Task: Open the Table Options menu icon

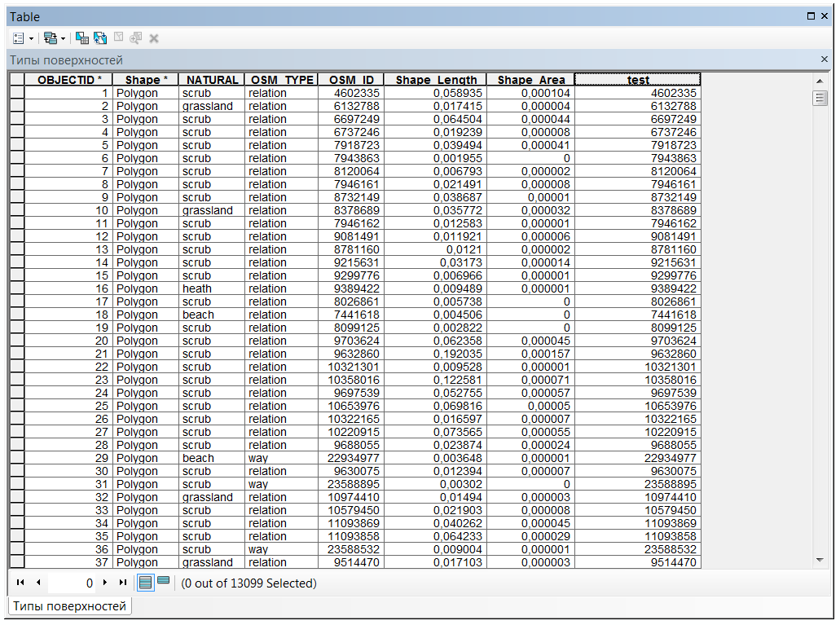Action: [x=18, y=38]
